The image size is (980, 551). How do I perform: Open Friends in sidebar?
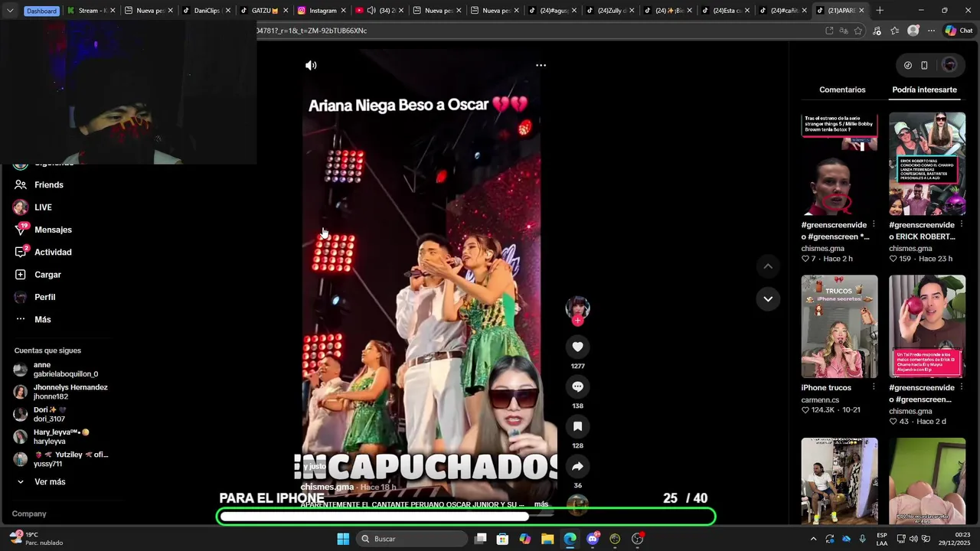49,185
